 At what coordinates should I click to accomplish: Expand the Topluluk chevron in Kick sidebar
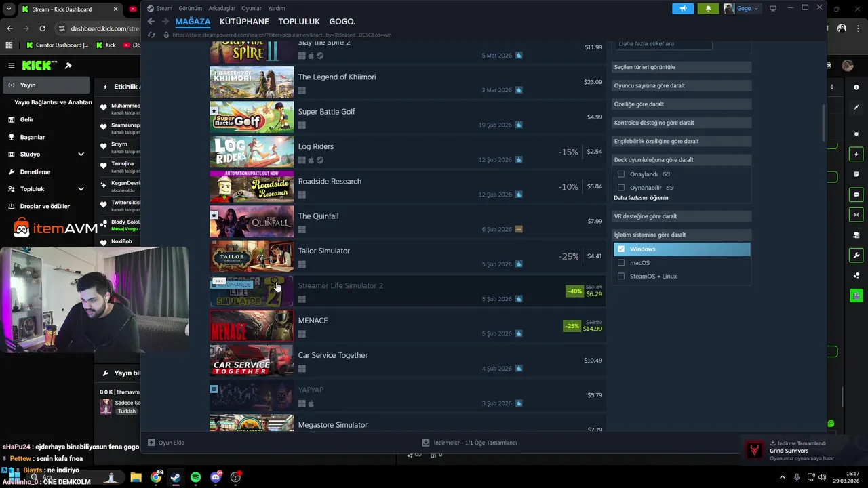(81, 189)
